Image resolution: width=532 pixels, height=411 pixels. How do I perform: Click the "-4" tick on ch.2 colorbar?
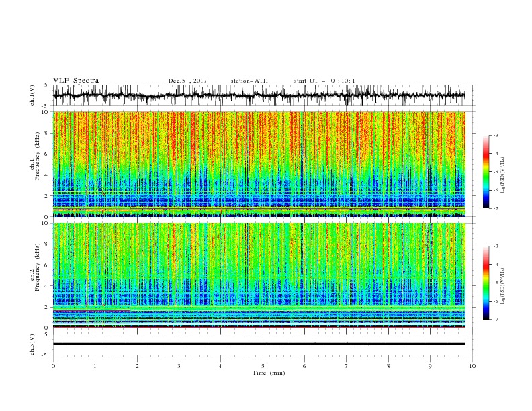click(x=495, y=265)
